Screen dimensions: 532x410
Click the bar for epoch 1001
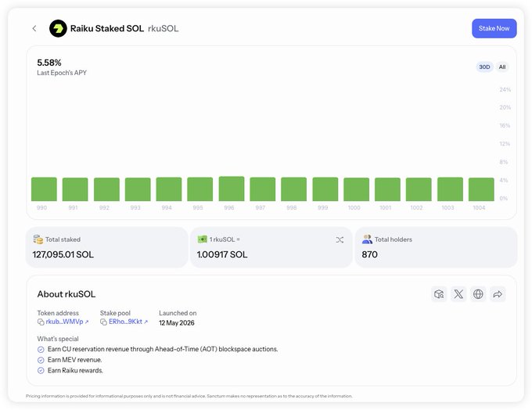point(387,189)
